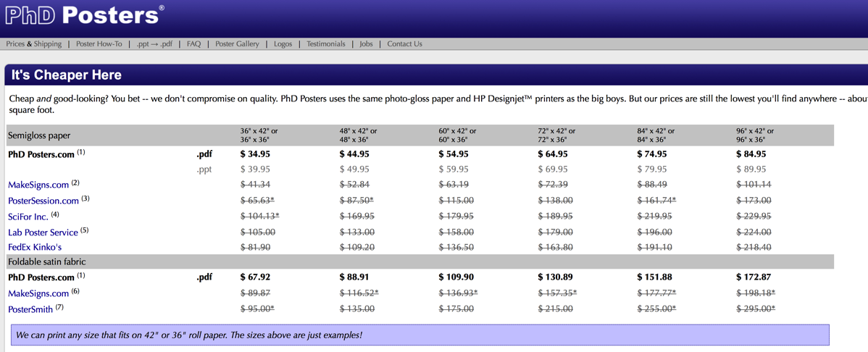Follow the MakeSigns.com link under Semigloss paper
This screenshot has height=352, width=868.
(x=38, y=184)
